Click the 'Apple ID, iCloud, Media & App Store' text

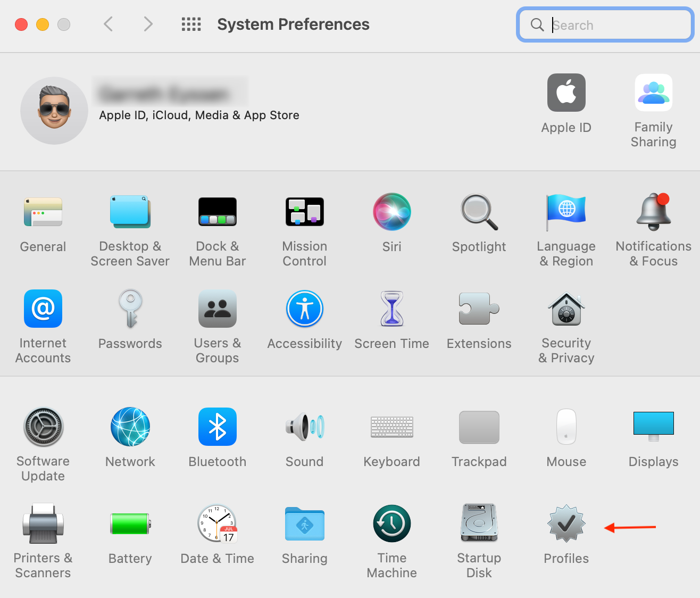(199, 115)
